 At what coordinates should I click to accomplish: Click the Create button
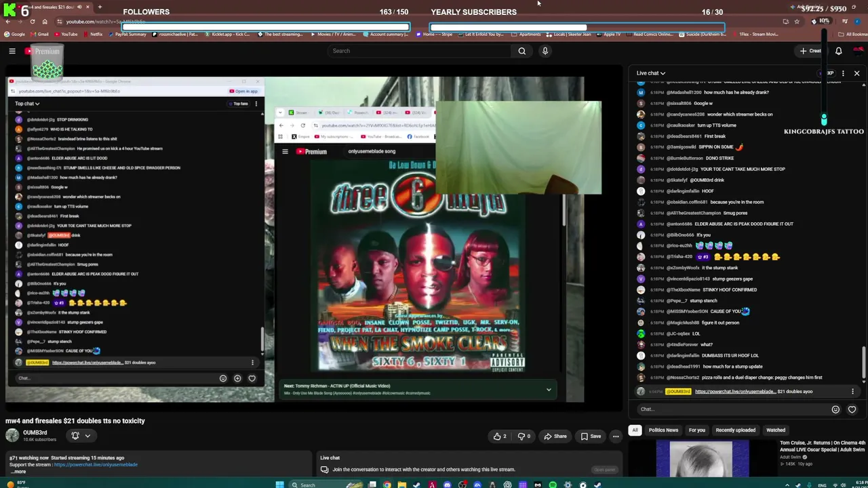click(811, 51)
